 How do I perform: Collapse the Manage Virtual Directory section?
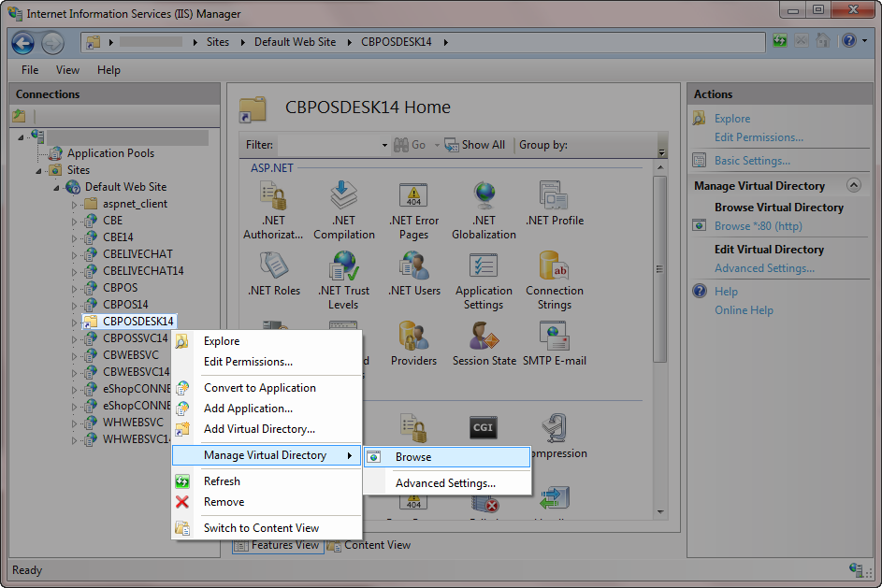(853, 186)
